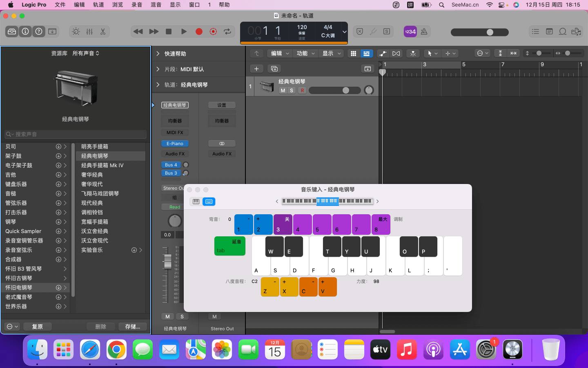
Task: Expand the 片段: MIDI 默认 section
Action: (158, 69)
